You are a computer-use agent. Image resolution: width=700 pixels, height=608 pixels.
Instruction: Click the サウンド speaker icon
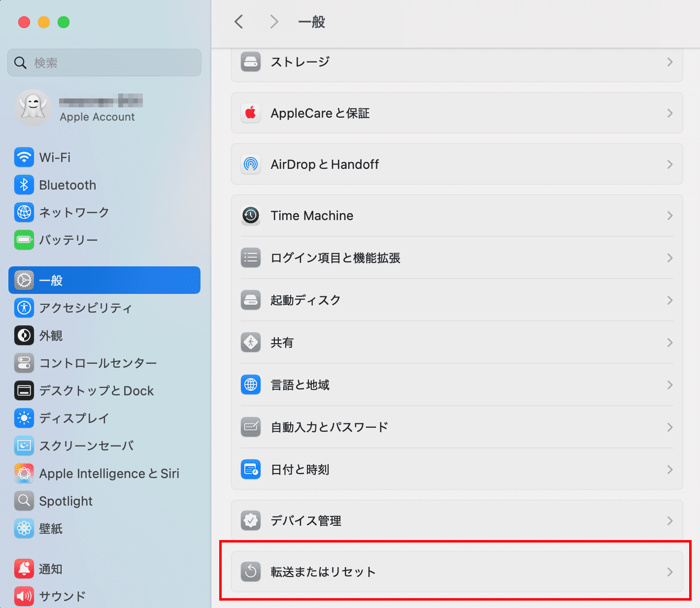click(x=24, y=596)
